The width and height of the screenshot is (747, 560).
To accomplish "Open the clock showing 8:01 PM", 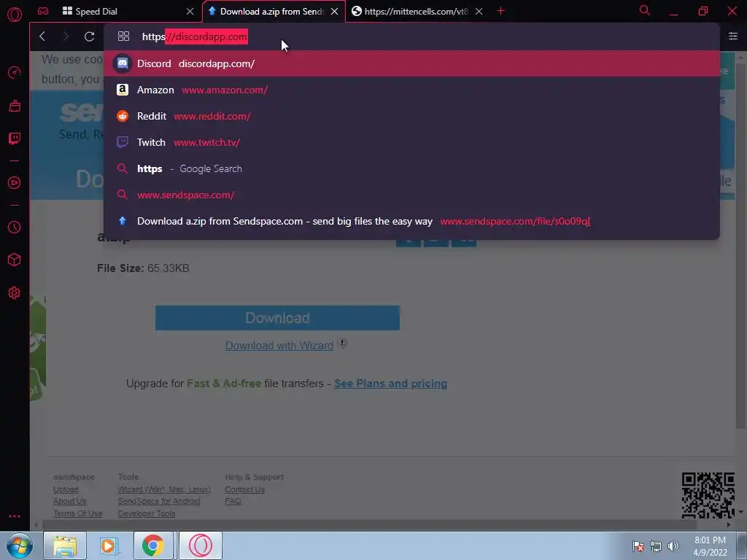I will pos(710,546).
